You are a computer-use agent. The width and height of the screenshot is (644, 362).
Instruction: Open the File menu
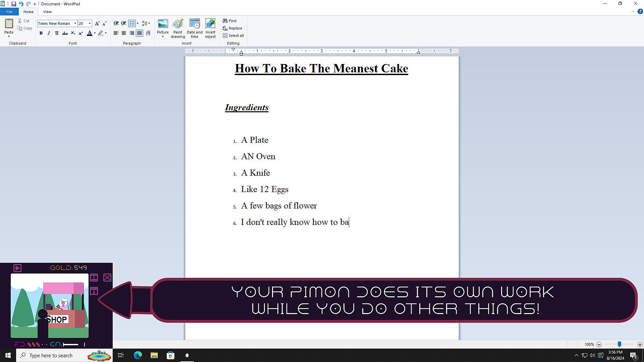pos(9,12)
